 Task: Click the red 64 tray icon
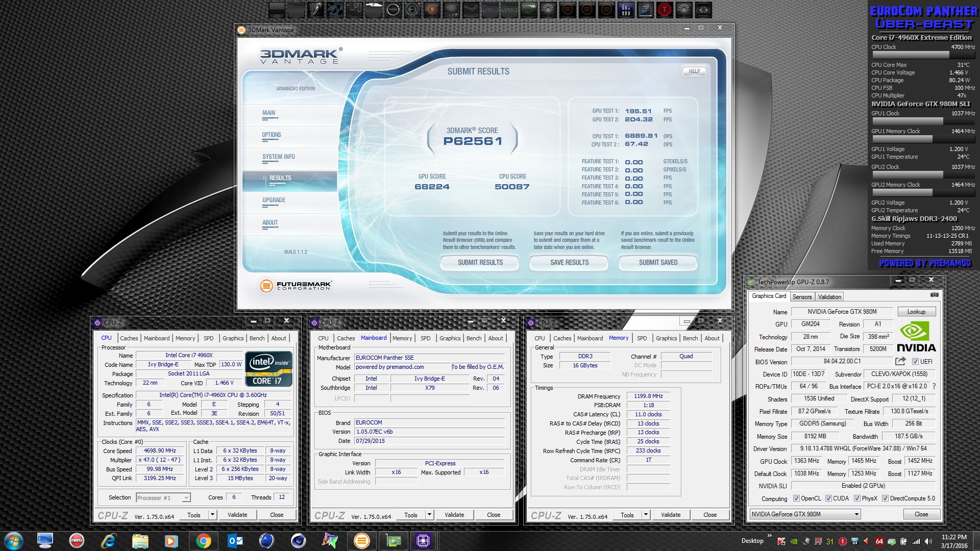point(879,541)
